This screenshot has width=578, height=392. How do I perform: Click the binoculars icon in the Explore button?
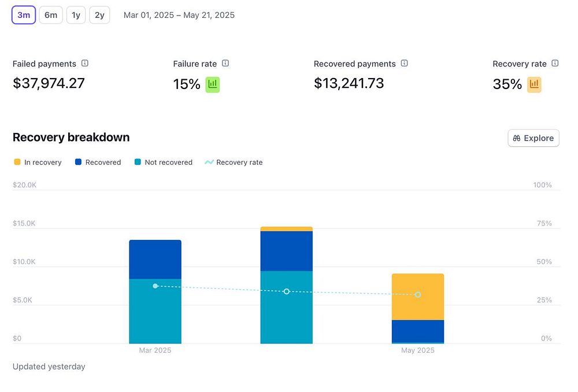517,138
